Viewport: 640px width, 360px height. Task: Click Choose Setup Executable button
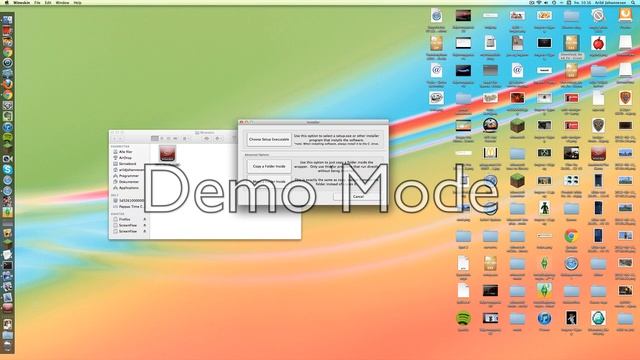[x=269, y=140]
